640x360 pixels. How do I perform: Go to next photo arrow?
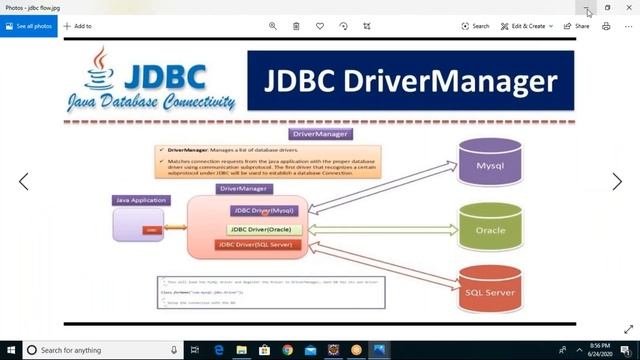tap(617, 182)
